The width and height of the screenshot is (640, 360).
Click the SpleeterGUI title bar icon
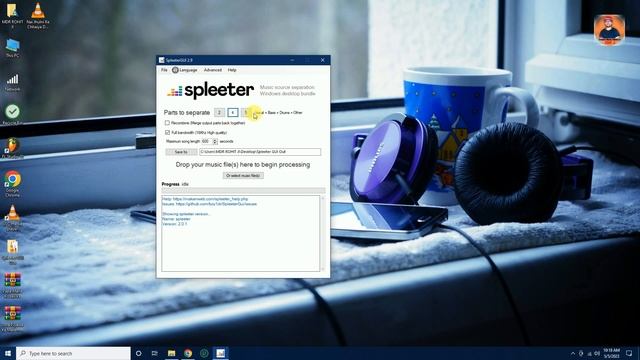coord(162,60)
